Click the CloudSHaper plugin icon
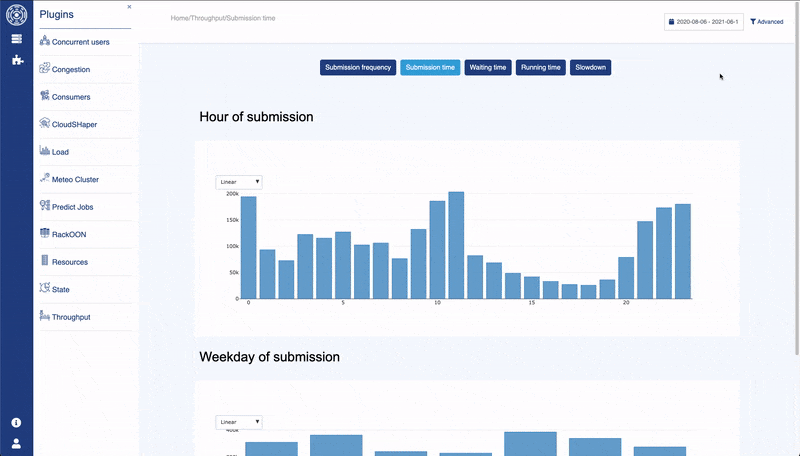The image size is (800, 456). tap(45, 124)
